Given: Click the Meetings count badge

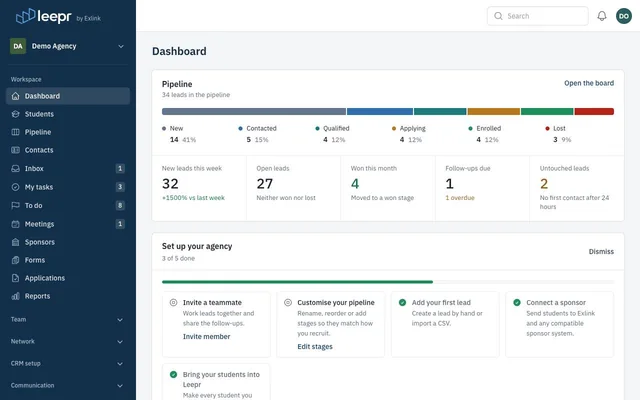Looking at the screenshot, I should pyautogui.click(x=120, y=224).
